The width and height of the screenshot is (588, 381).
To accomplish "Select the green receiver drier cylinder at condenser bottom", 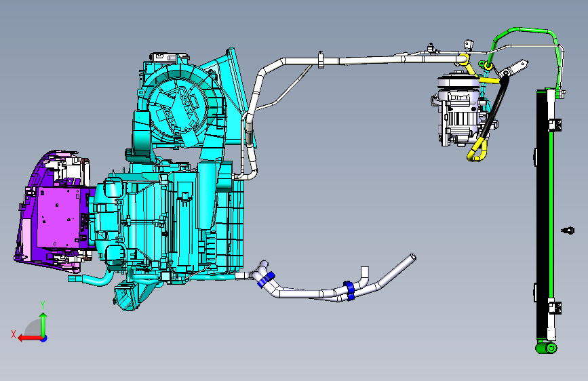I will (x=546, y=348).
